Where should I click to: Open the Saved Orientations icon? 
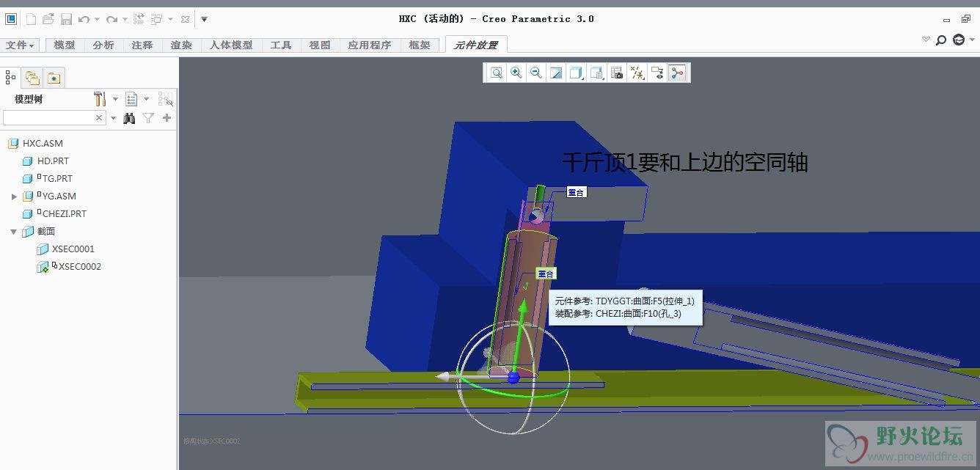tap(597, 73)
